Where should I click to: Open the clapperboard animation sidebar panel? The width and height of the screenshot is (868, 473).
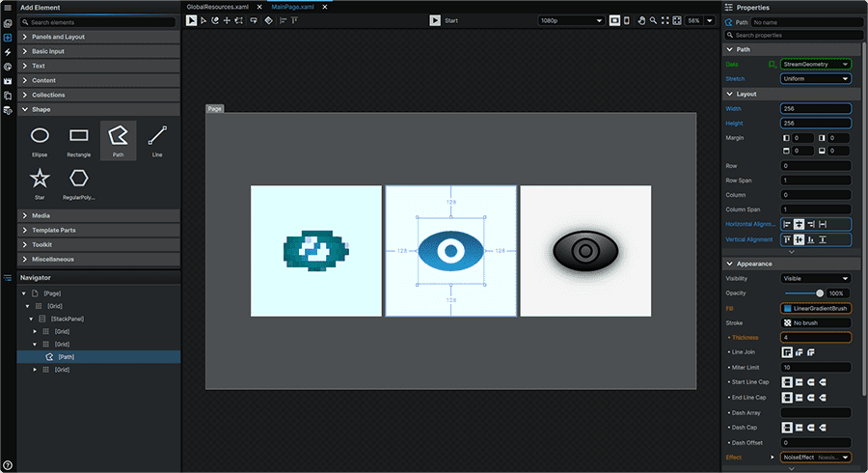(8, 81)
